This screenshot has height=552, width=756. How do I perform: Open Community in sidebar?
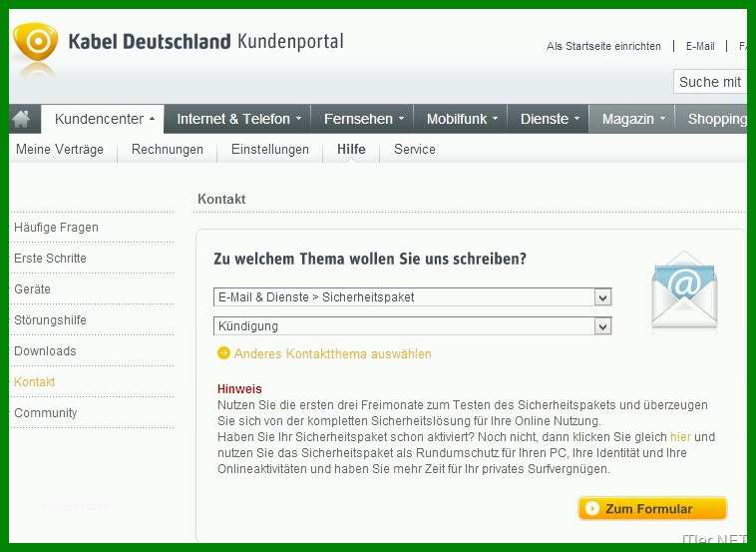click(45, 413)
